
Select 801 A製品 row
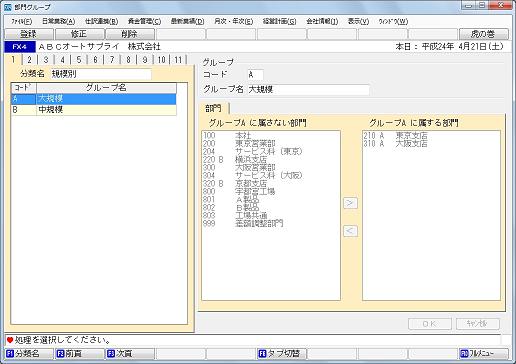point(271,199)
